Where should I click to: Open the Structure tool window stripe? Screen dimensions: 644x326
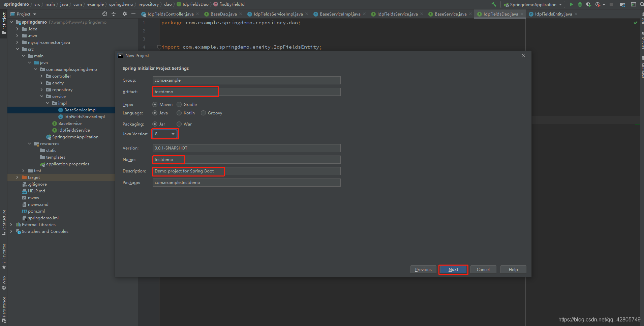pyautogui.click(x=4, y=222)
